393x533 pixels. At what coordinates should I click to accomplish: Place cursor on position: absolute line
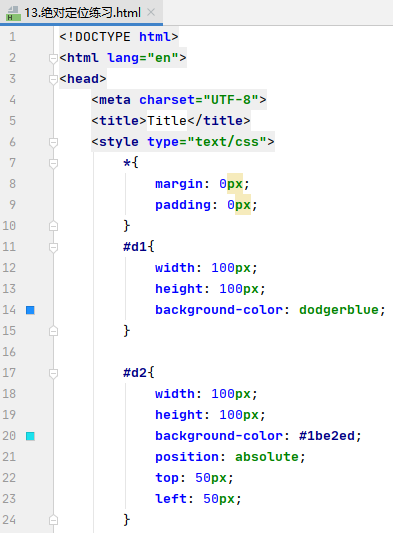pyautogui.click(x=230, y=457)
